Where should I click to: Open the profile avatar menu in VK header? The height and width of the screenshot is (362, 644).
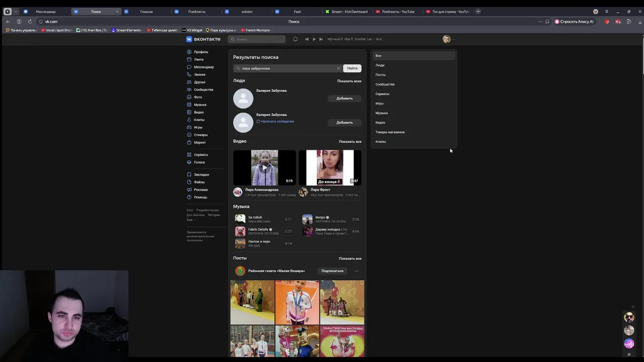point(448,39)
